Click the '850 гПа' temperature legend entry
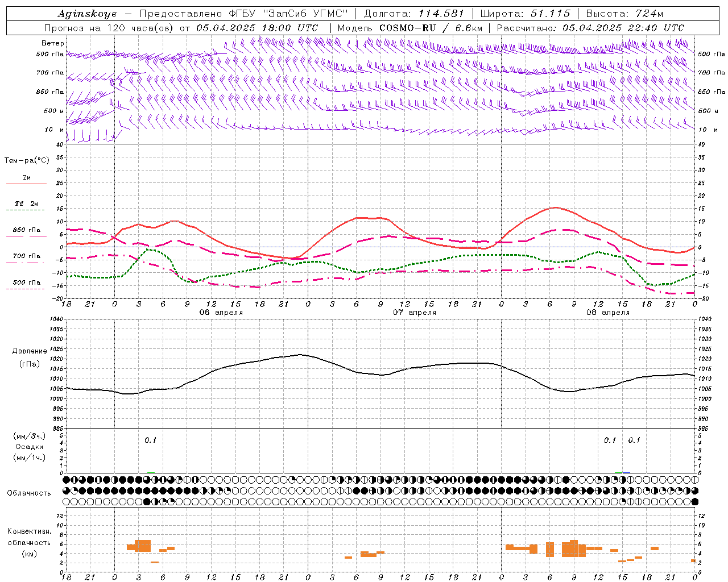728x582 pixels. tap(27, 230)
